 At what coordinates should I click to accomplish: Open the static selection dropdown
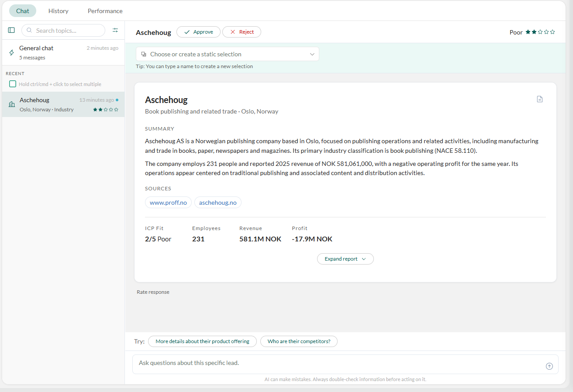click(x=228, y=54)
